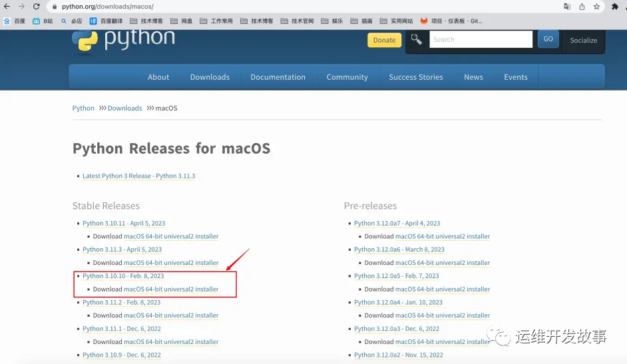Download the macOS installer for Python 3.12.0a6

click(x=443, y=262)
